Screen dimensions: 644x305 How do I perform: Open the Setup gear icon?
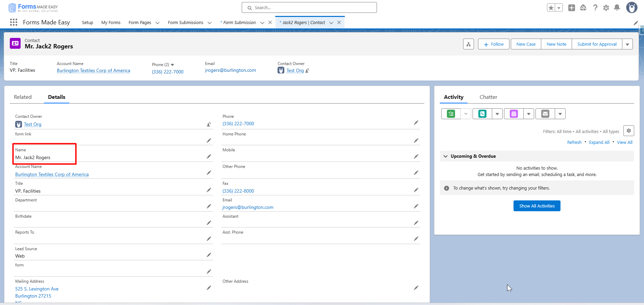606,8
